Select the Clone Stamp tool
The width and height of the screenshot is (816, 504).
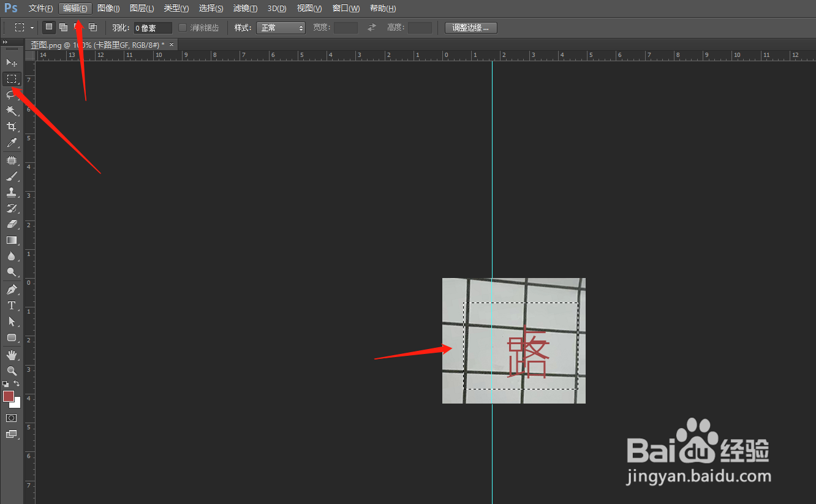pyautogui.click(x=12, y=192)
